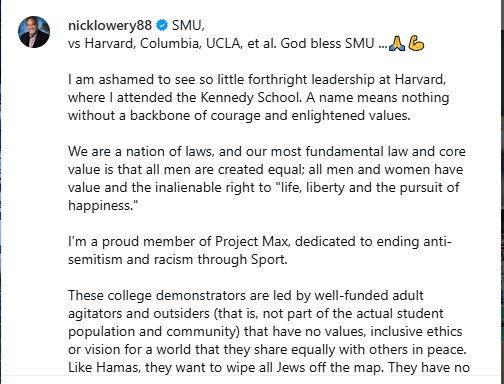The height and width of the screenshot is (384, 504).
Task: Click the word "Hamas" in the last line
Action: point(119,368)
